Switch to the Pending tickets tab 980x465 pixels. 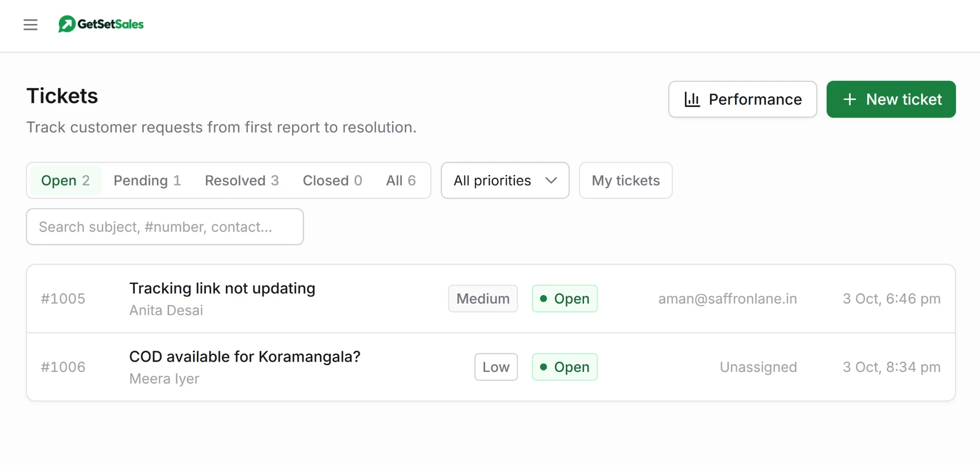pos(147,180)
